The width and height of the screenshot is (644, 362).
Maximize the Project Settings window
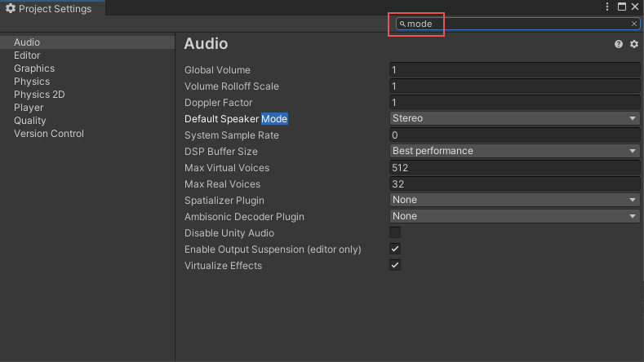621,7
